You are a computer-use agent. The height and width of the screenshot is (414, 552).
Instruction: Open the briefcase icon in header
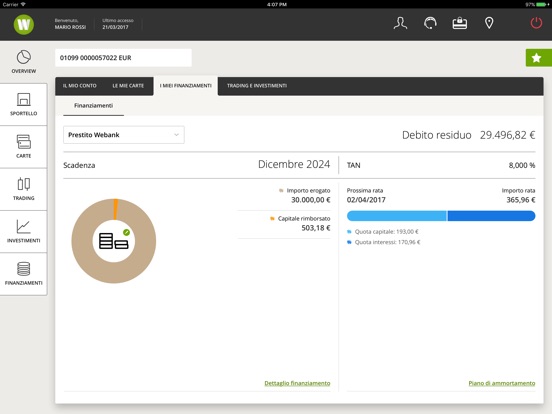pos(459,23)
